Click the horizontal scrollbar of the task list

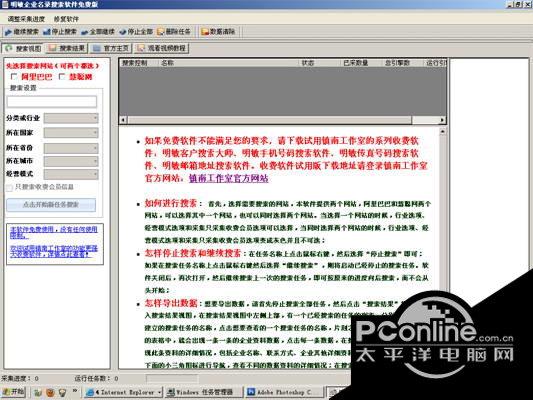pos(282,120)
